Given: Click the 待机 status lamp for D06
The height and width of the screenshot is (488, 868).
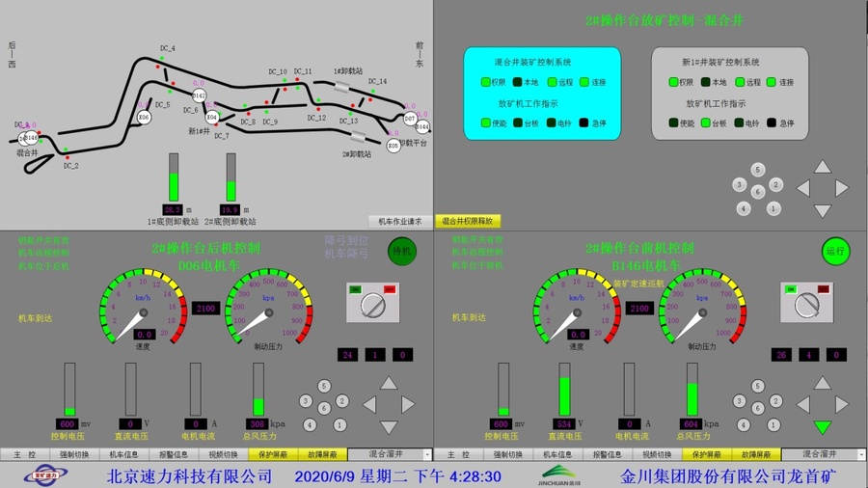Looking at the screenshot, I should (x=402, y=251).
